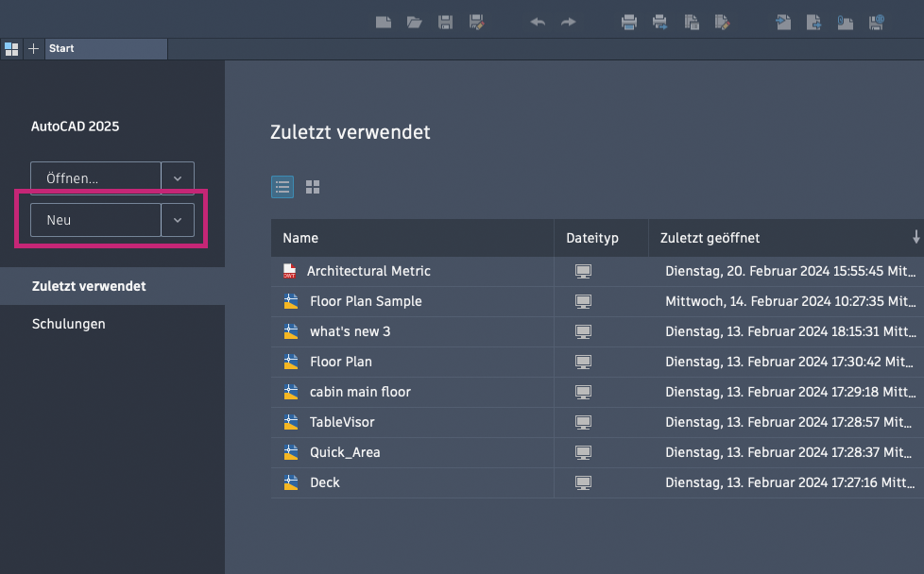This screenshot has width=924, height=574.
Task: Click the Open folder icon in toolbar
Action: pos(414,22)
